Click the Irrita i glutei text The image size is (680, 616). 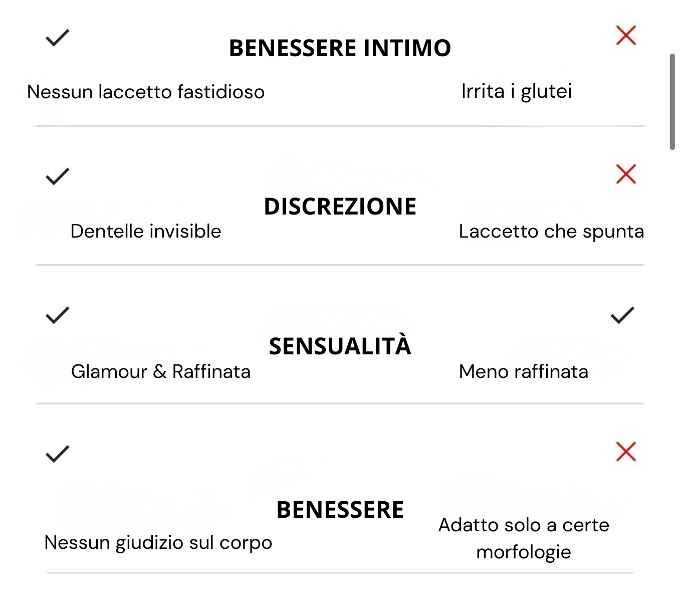(516, 91)
